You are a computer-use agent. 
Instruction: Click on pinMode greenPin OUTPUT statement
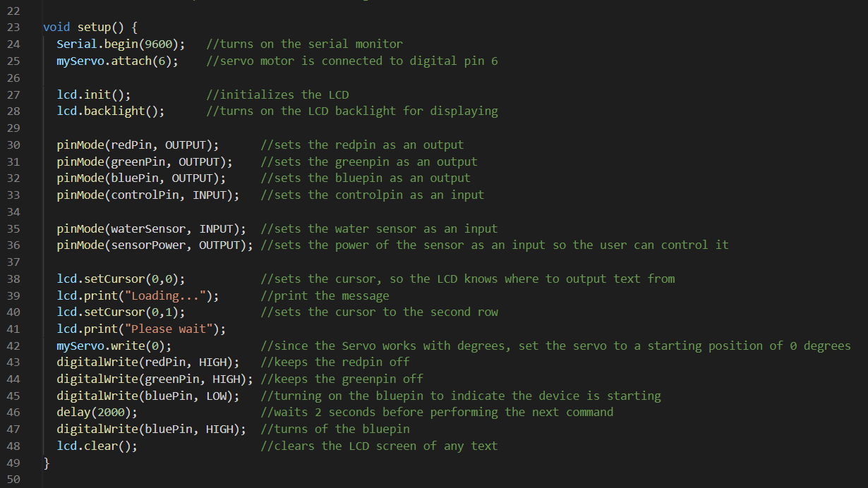[145, 161]
